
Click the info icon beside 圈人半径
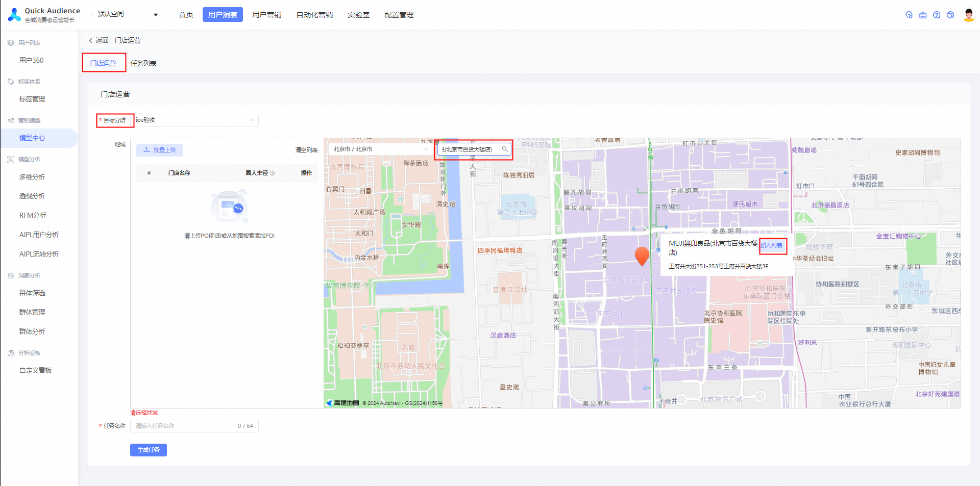(272, 173)
